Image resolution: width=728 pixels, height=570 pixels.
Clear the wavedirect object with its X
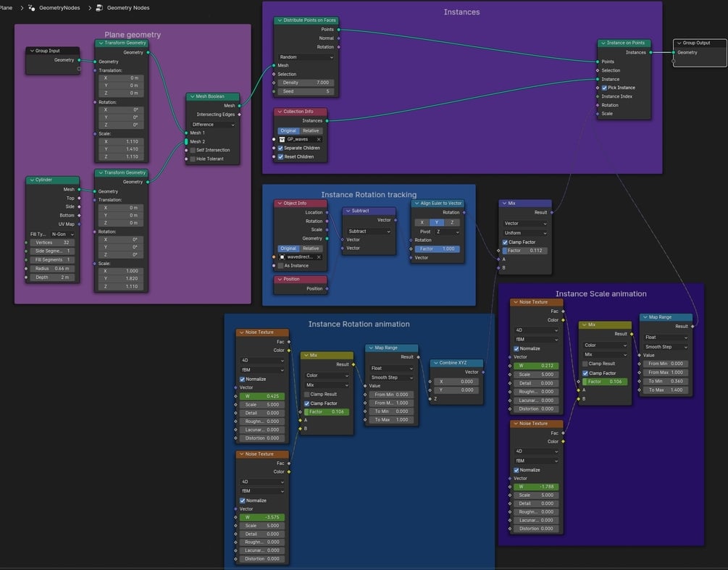point(319,256)
